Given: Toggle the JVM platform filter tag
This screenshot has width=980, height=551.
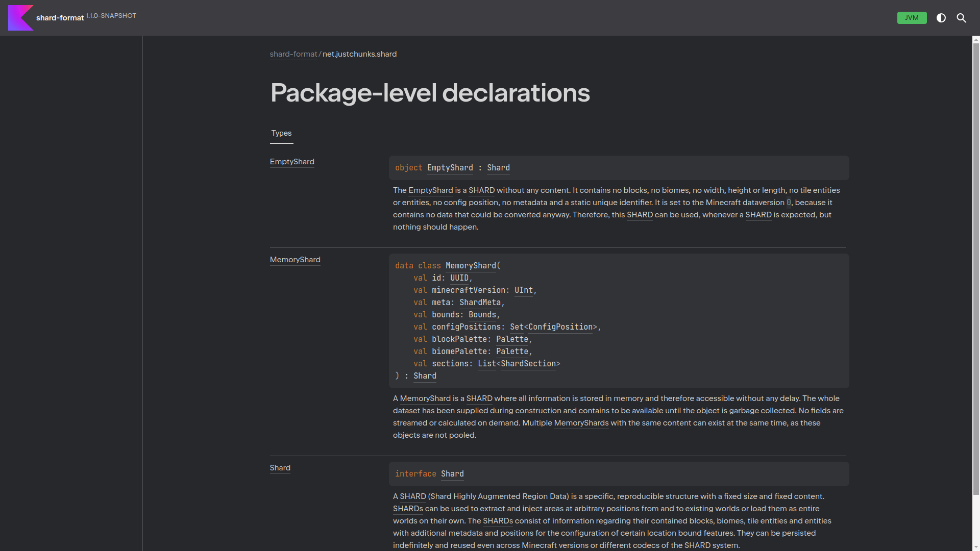Looking at the screenshot, I should [912, 18].
